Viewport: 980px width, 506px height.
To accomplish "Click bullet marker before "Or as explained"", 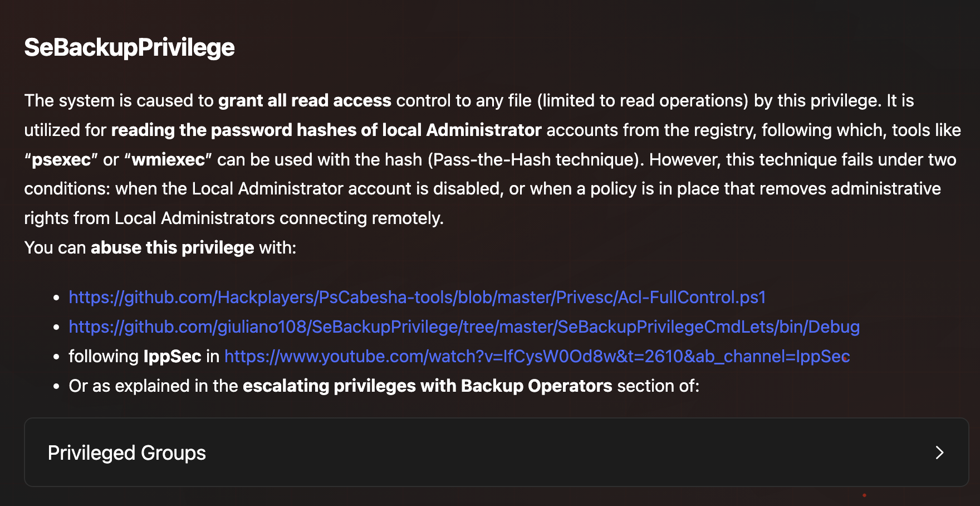I will (x=56, y=387).
